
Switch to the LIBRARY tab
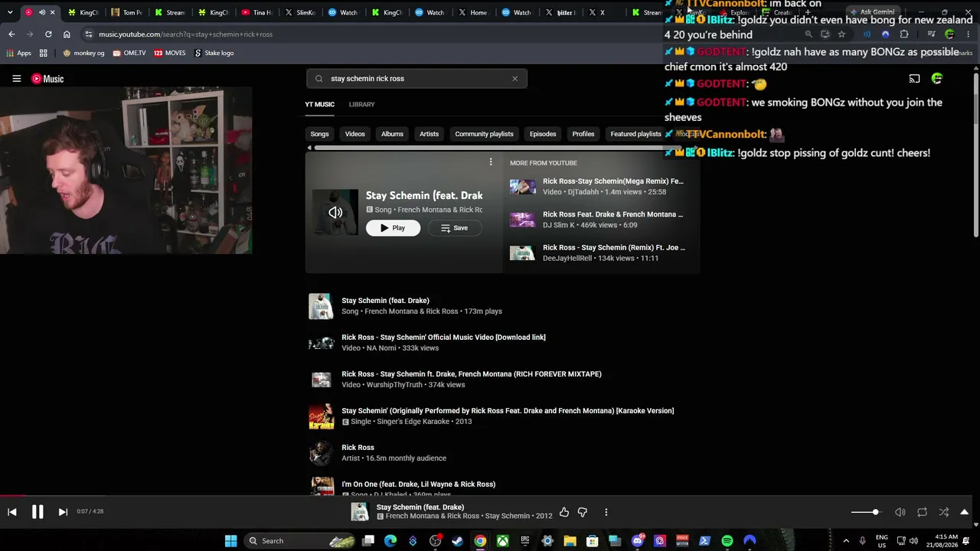361,104
